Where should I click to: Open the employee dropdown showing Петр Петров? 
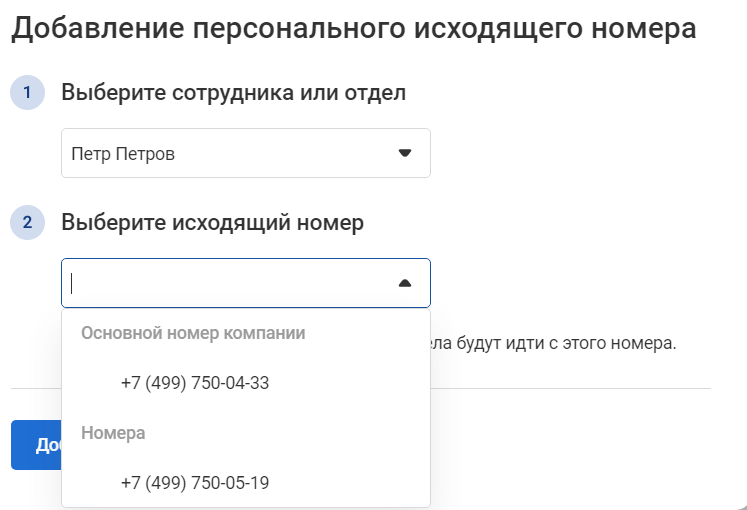(246, 153)
